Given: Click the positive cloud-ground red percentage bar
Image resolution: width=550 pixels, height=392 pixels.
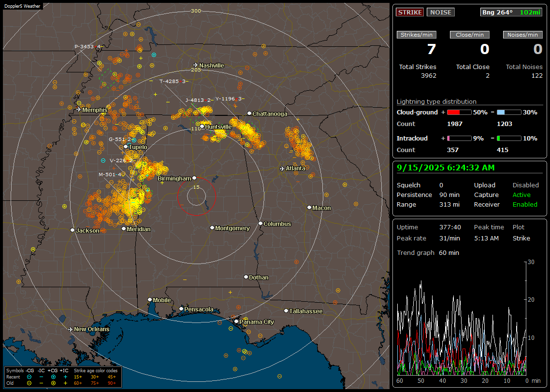Looking at the screenshot, I should click(x=459, y=112).
